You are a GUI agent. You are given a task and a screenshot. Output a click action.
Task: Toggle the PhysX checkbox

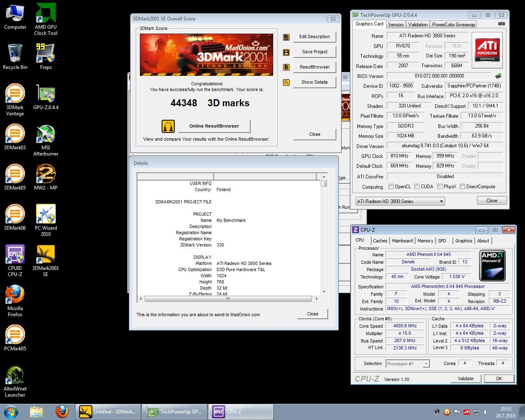pos(440,187)
